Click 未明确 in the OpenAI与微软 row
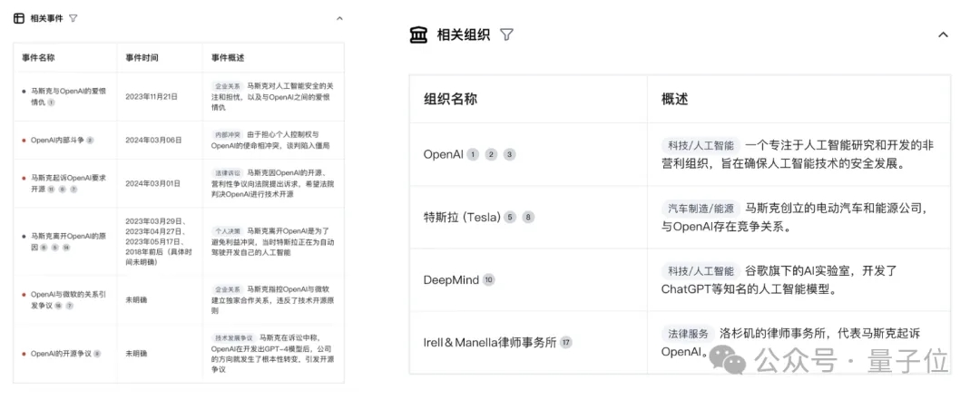The image size is (980, 400). (136, 299)
